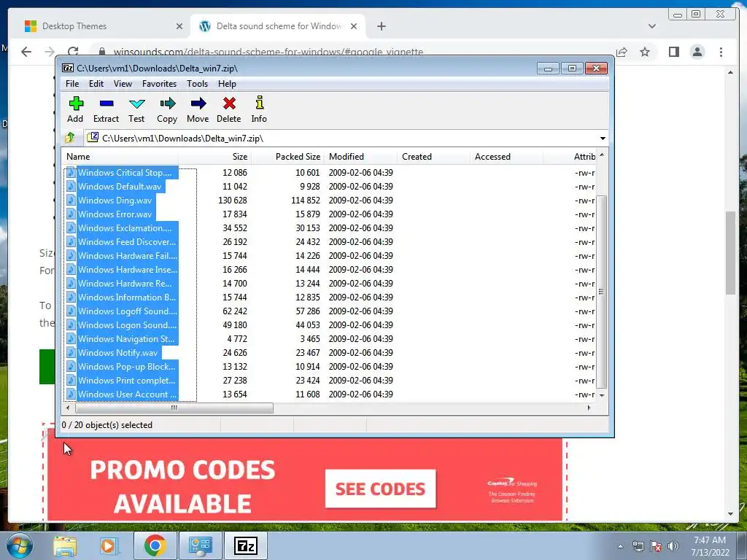Image resolution: width=747 pixels, height=560 pixels.
Task: Select Windows Hardware Inse file
Action: [x=122, y=269]
